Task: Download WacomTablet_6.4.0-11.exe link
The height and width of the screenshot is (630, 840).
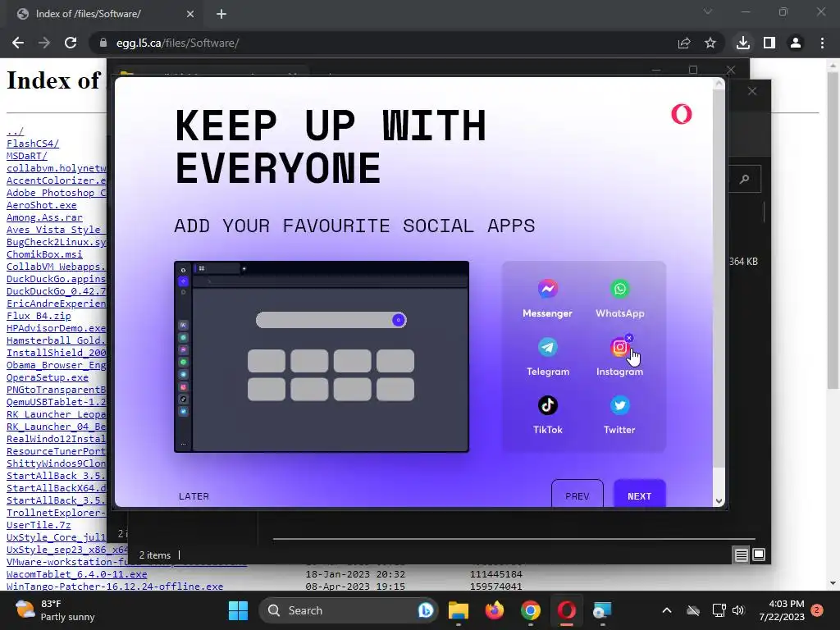Action: 76,574
